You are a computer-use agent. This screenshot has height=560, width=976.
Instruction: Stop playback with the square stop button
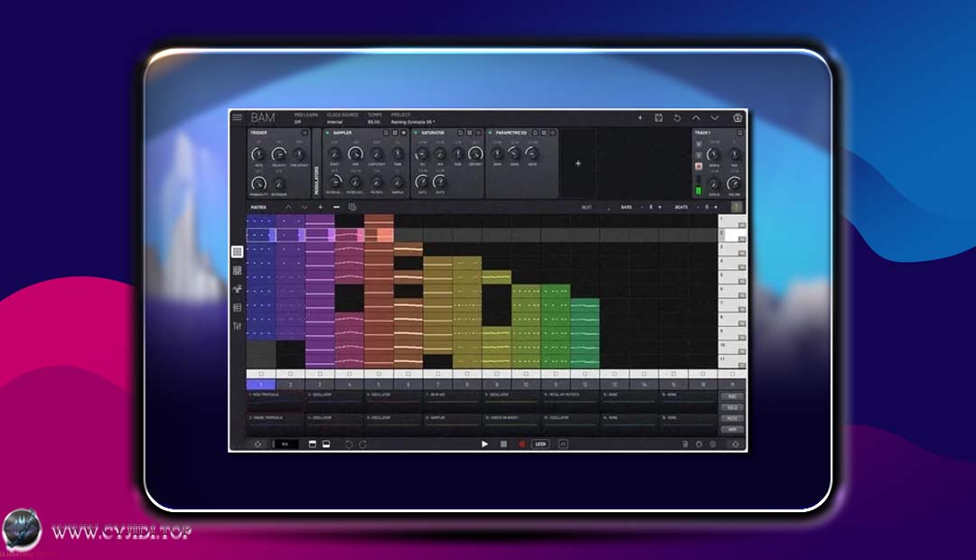click(503, 443)
